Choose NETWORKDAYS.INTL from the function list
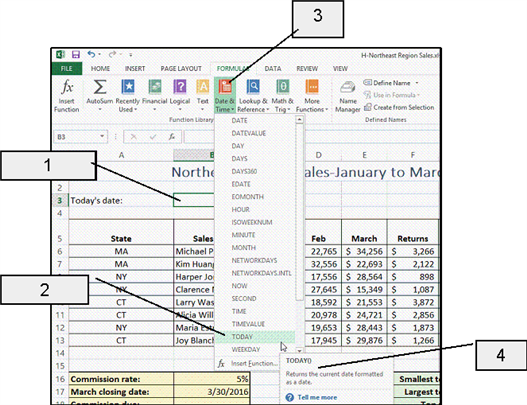 tap(255, 273)
